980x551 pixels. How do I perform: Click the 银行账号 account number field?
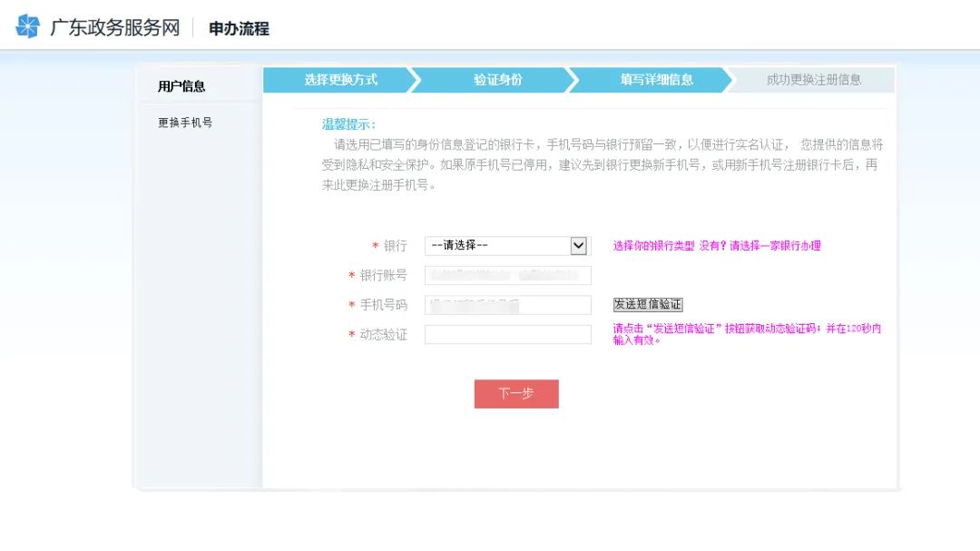(508, 275)
